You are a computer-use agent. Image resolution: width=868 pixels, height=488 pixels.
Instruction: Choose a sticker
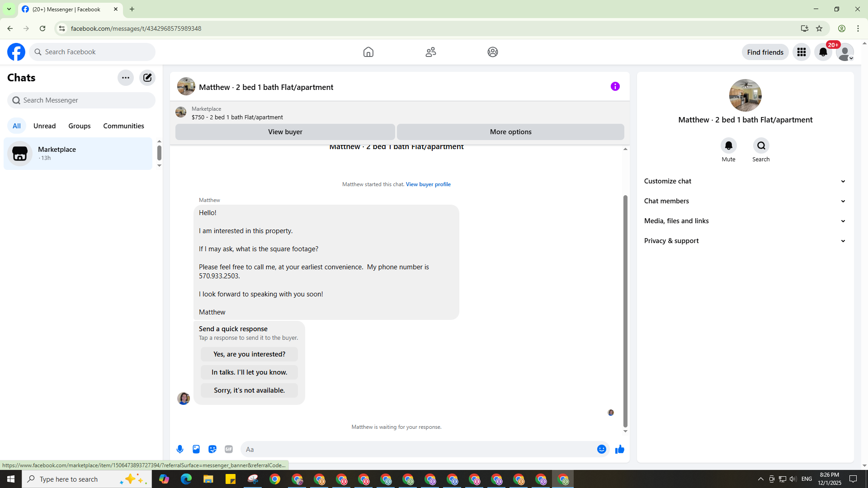pyautogui.click(x=212, y=449)
